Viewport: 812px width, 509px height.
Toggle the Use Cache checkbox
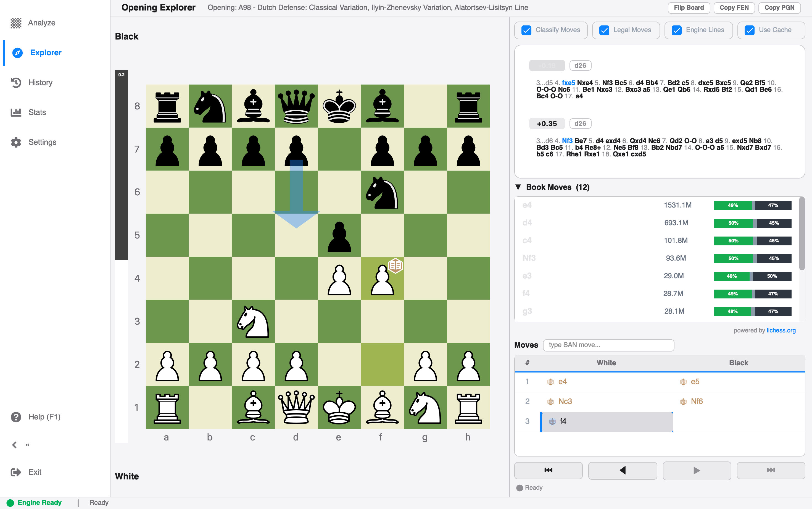point(749,30)
